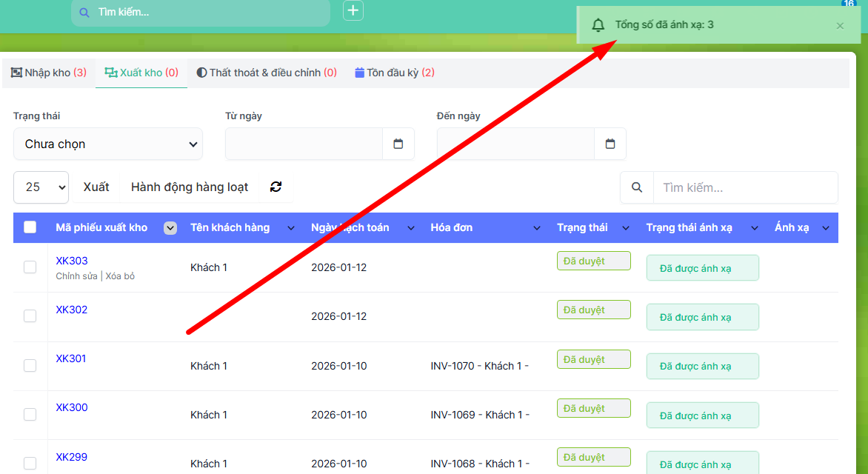
Task: Expand the Tên khách hàng column chevron
Action: (291, 228)
